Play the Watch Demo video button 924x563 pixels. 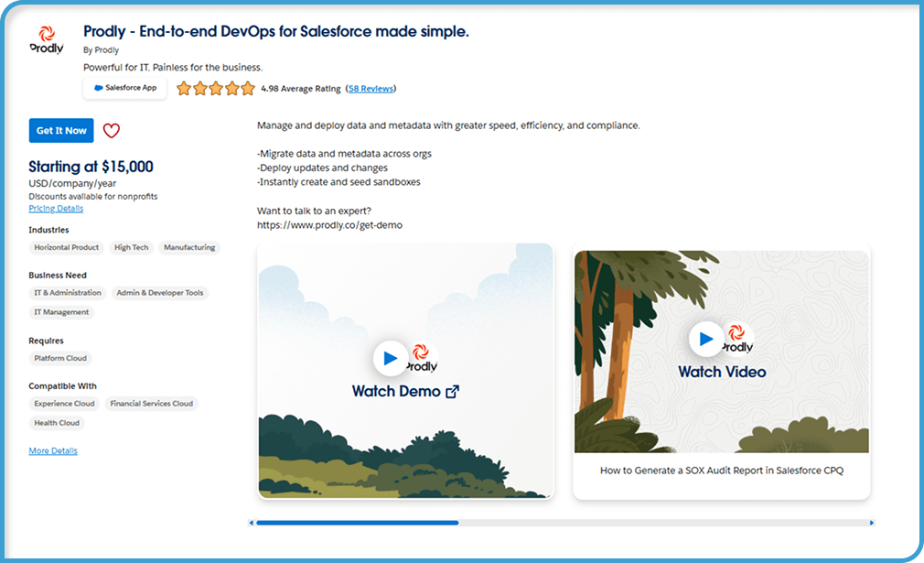(390, 358)
